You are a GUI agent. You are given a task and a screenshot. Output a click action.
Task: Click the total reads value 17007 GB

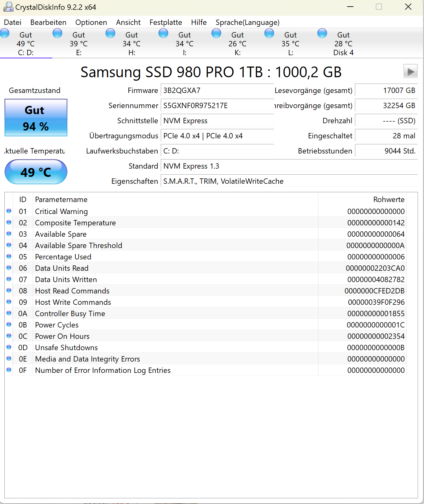[x=386, y=90]
